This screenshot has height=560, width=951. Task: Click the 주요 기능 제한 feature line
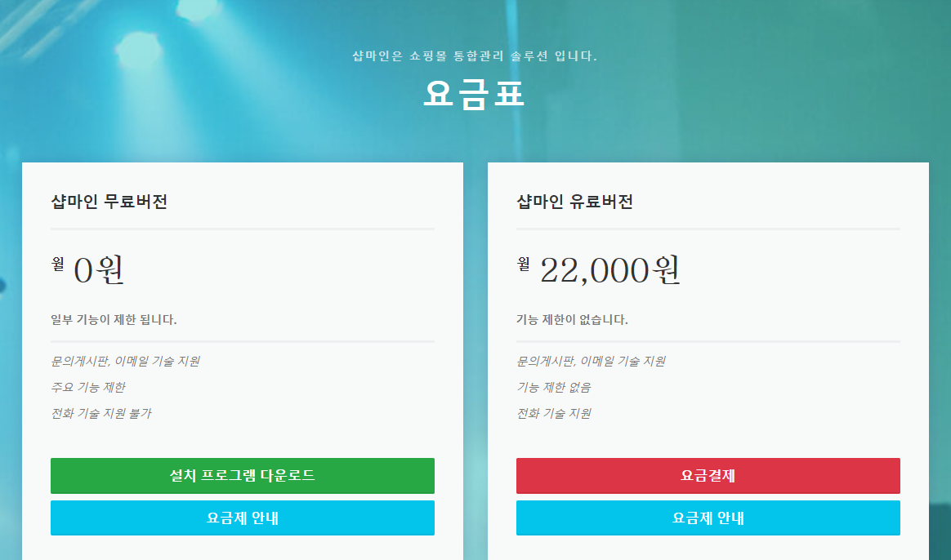[x=88, y=387]
